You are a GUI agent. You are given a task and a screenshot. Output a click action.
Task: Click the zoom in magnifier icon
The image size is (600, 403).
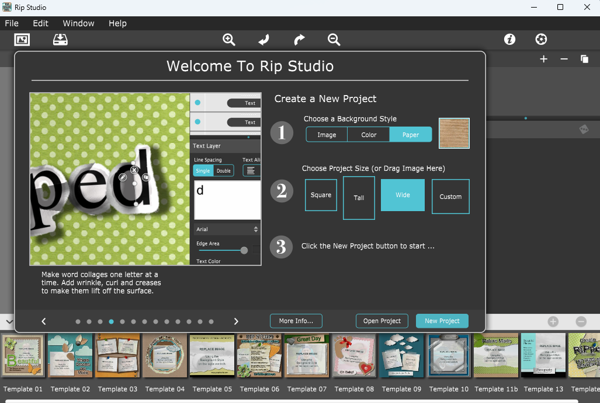229,39
